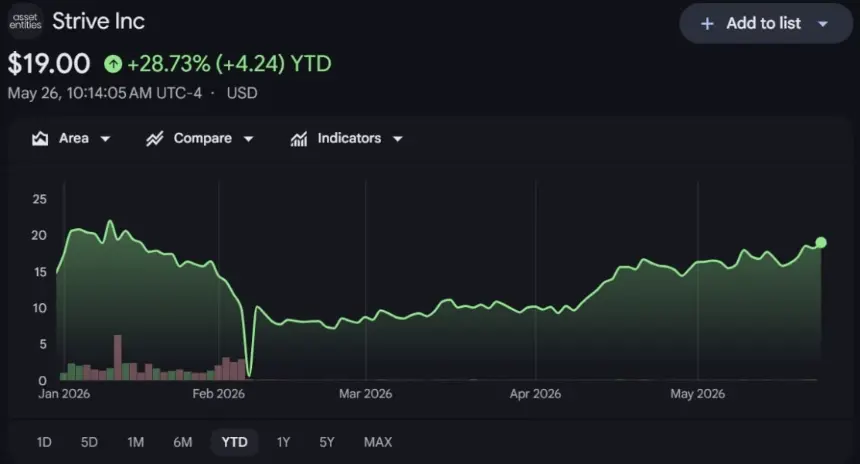Click the USD currency label
860x464 pixels.
242,93
